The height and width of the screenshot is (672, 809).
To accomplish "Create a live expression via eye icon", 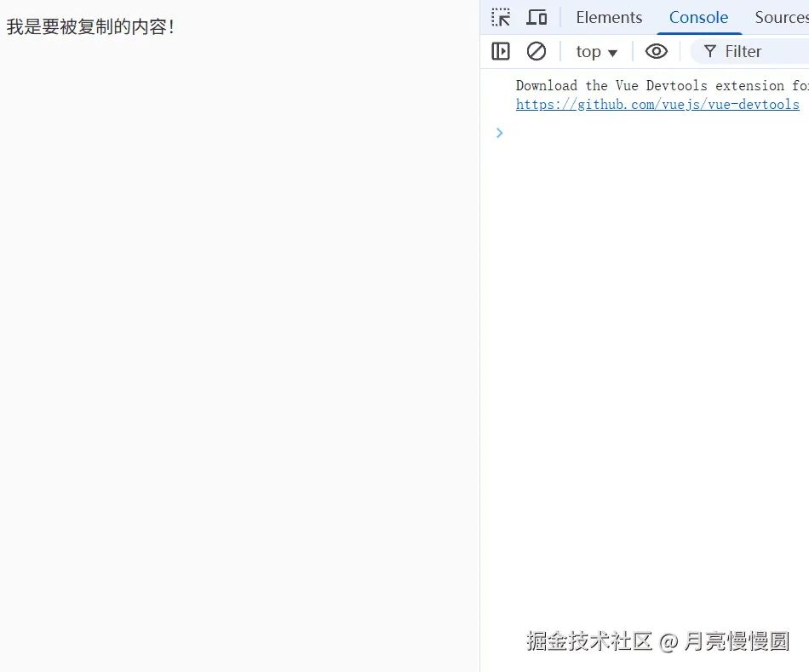I will pos(656,51).
